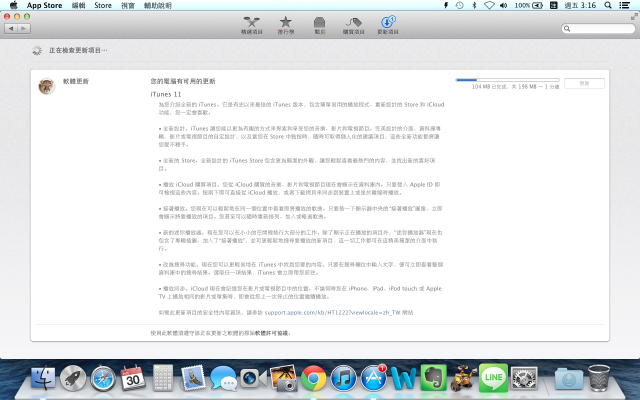Open the software license agreement link
Image resolution: width=640 pixels, height=400 pixels.
point(272,333)
